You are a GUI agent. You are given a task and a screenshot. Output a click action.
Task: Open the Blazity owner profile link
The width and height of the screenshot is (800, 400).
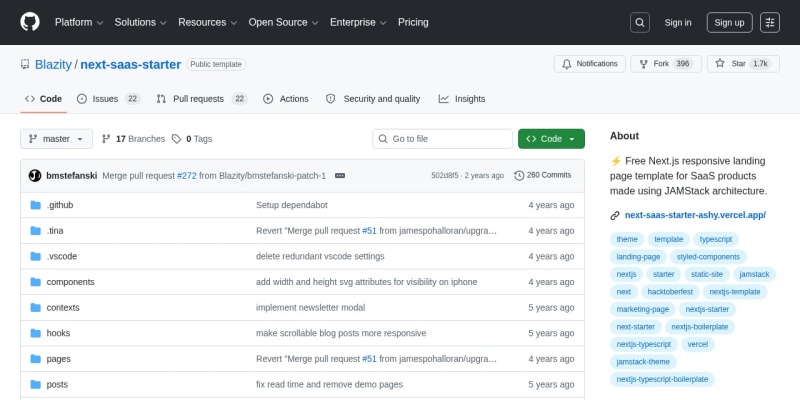[53, 65]
